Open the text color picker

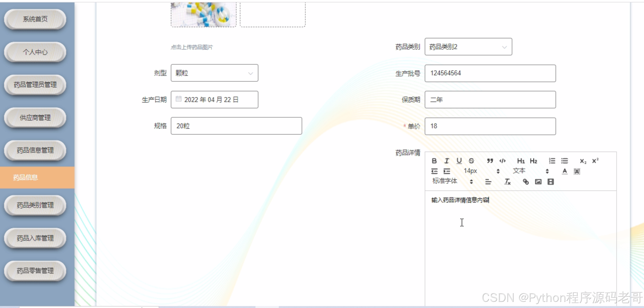coord(565,171)
